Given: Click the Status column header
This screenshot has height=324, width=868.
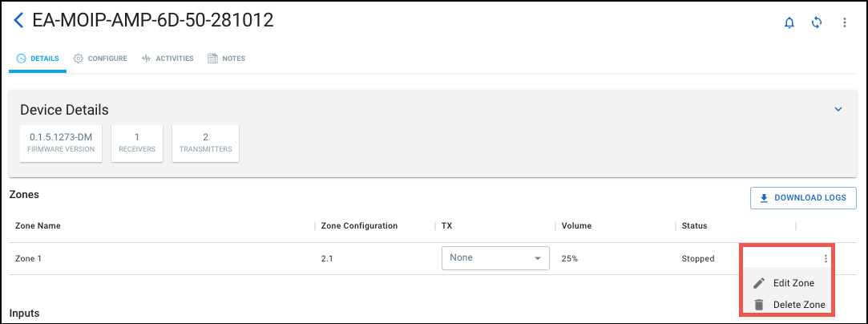Looking at the screenshot, I should pyautogui.click(x=693, y=226).
